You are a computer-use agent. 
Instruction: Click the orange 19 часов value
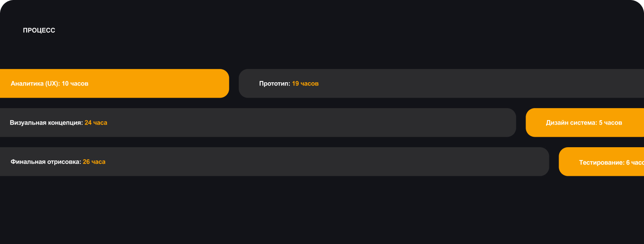point(305,83)
